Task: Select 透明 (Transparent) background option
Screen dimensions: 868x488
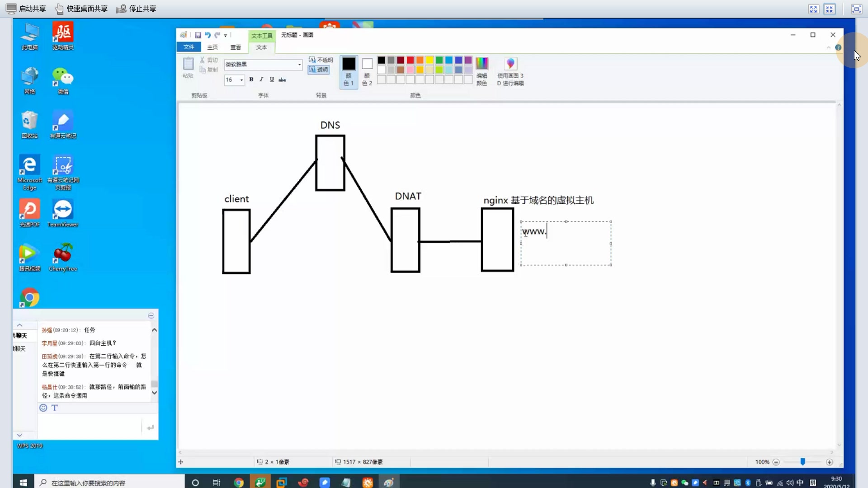Action: 318,70
